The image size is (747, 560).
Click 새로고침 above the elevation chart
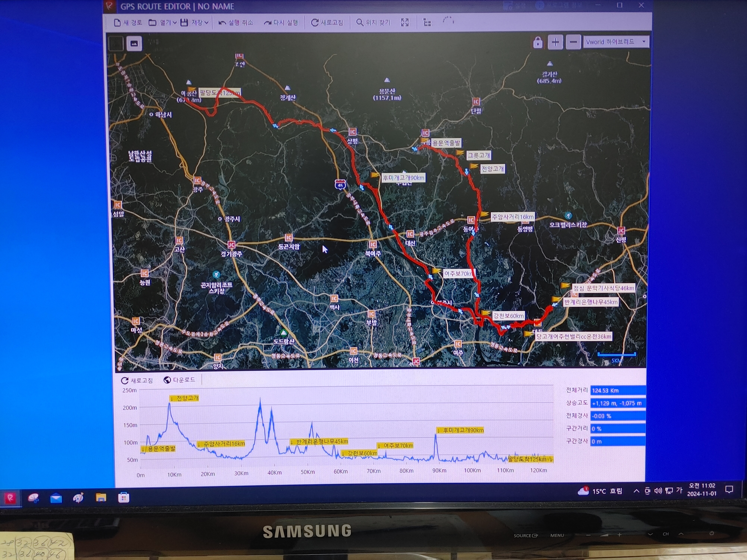[x=137, y=380]
